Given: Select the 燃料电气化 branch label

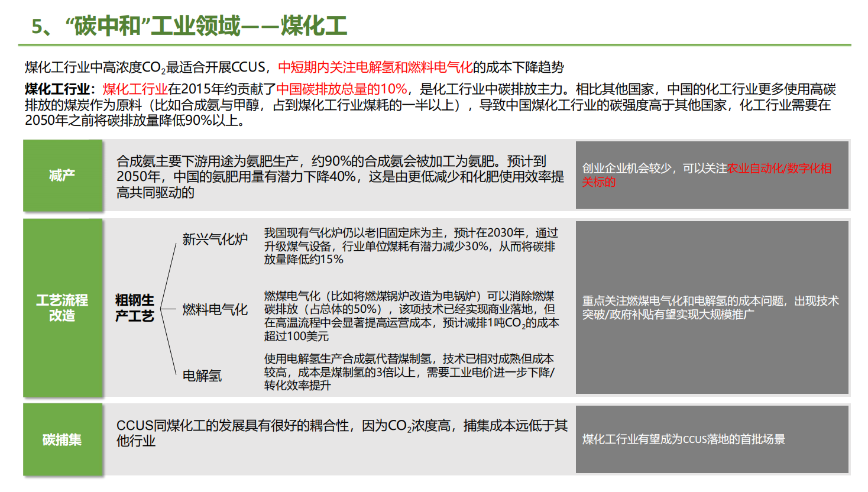Looking at the screenshot, I should click(x=215, y=309).
